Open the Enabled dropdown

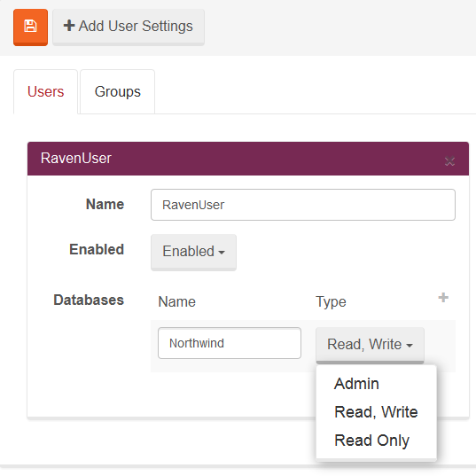coord(193,252)
